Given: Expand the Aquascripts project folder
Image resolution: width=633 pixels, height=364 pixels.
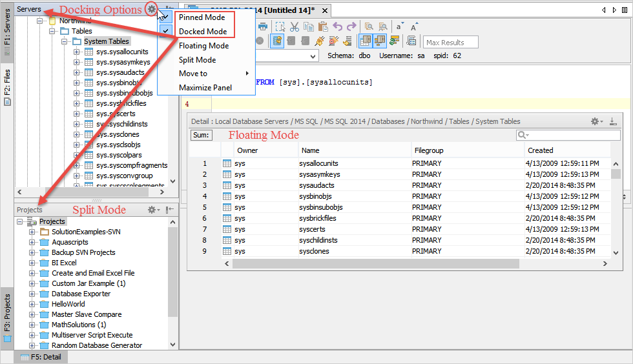Looking at the screenshot, I should click(x=32, y=242).
